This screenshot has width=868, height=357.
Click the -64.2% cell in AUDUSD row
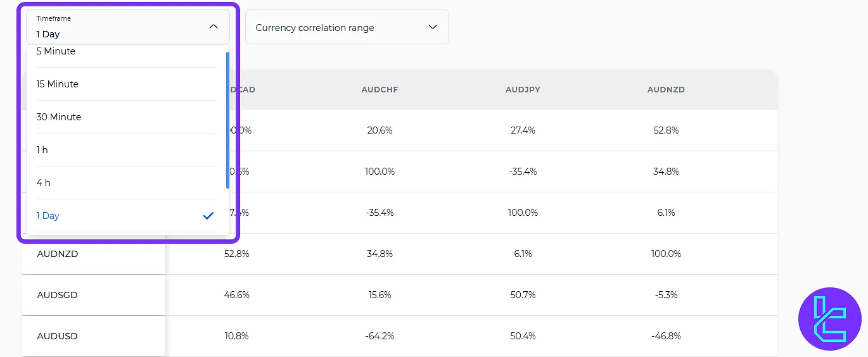[380, 336]
